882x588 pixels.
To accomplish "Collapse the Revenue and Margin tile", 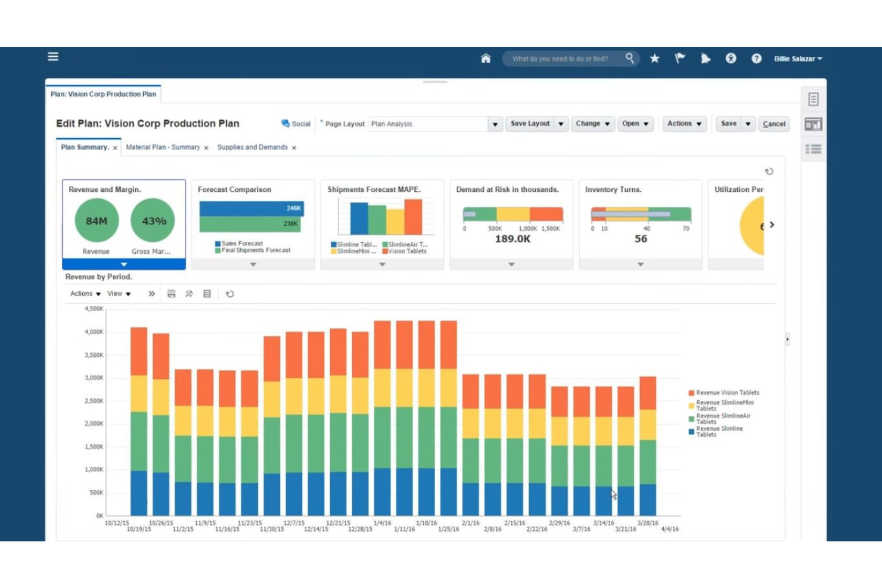I will pyautogui.click(x=124, y=265).
